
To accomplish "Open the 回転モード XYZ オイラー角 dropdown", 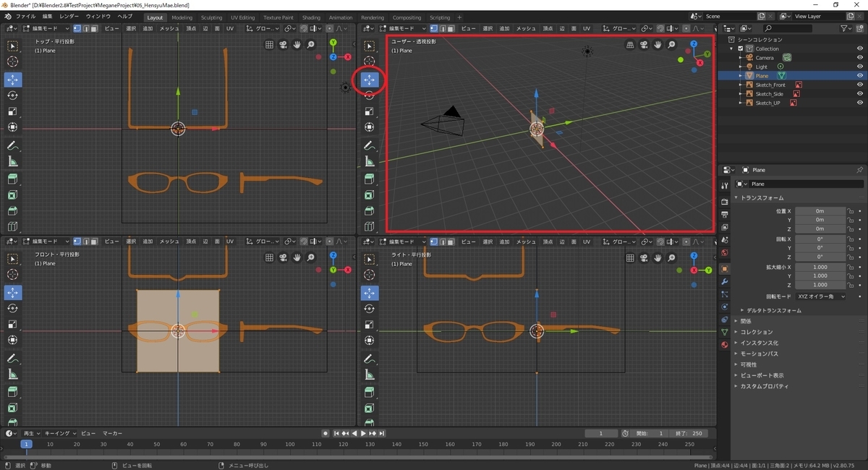I will pos(820,296).
